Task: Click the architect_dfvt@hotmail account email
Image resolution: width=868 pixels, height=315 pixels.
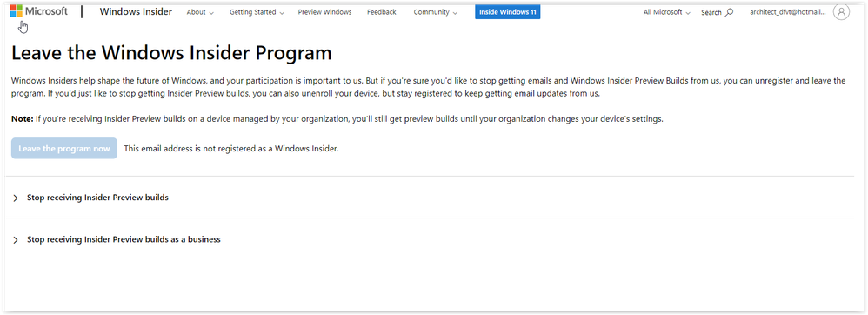Action: coord(788,12)
